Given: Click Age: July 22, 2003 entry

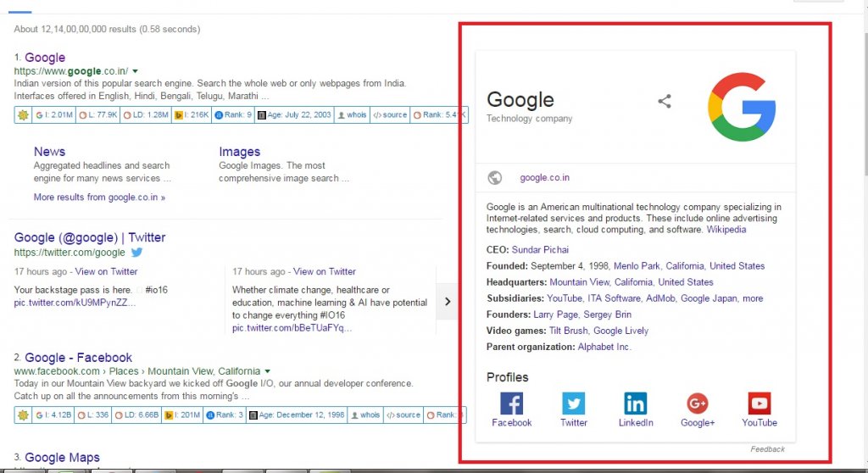Looking at the screenshot, I should [x=295, y=115].
